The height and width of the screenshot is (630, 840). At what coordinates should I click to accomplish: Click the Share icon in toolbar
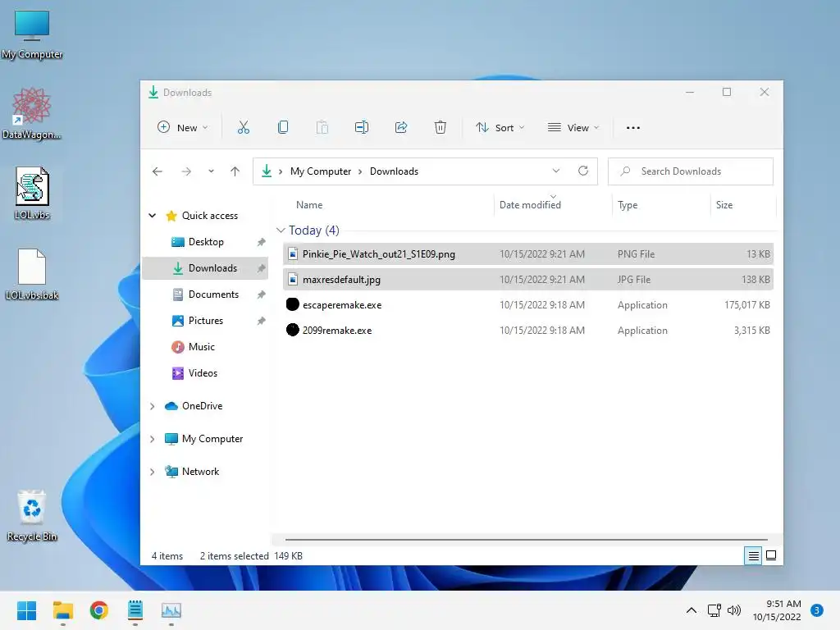tap(400, 127)
